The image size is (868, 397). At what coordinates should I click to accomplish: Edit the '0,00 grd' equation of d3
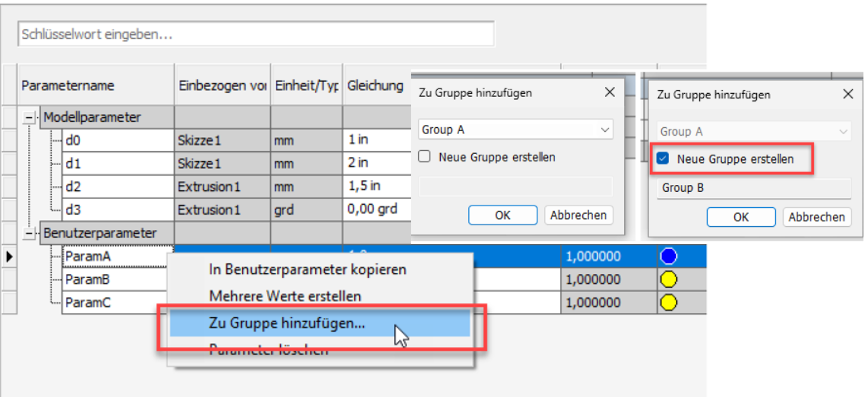coord(377,209)
